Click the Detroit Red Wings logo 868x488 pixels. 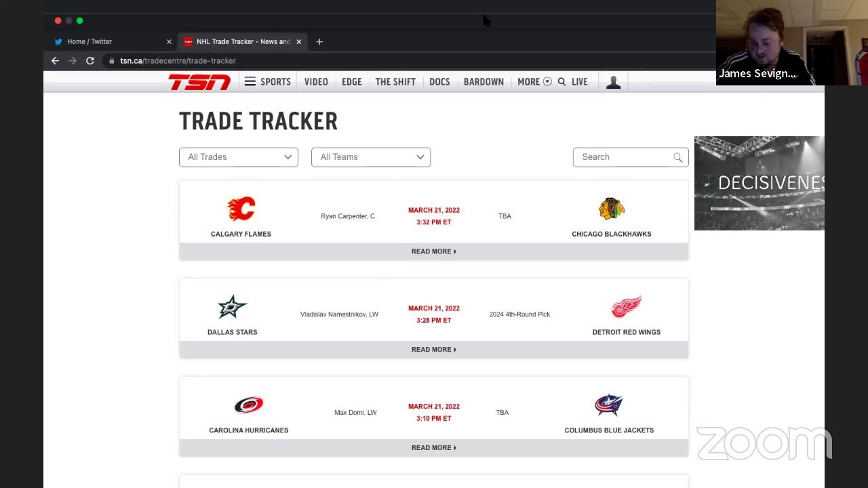click(626, 307)
